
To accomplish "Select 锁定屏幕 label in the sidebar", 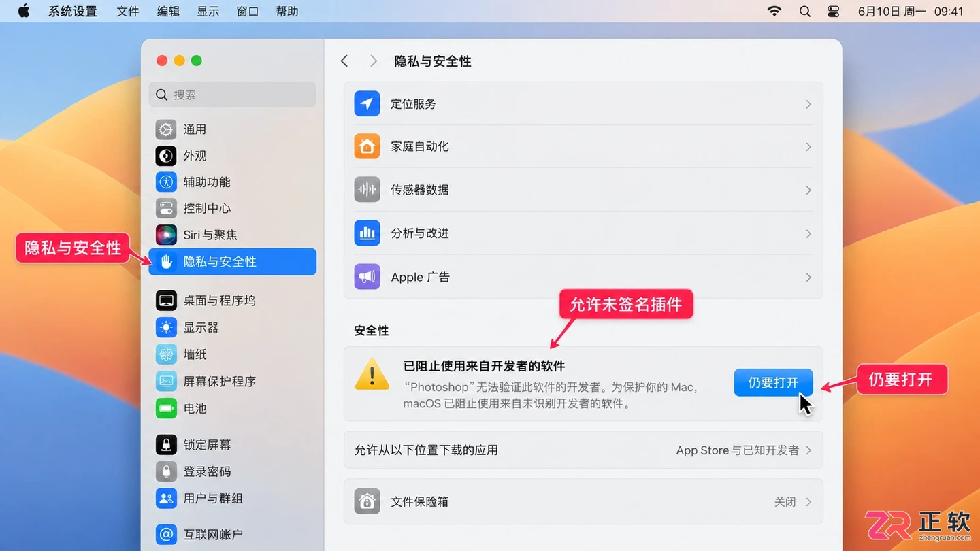I will (207, 444).
